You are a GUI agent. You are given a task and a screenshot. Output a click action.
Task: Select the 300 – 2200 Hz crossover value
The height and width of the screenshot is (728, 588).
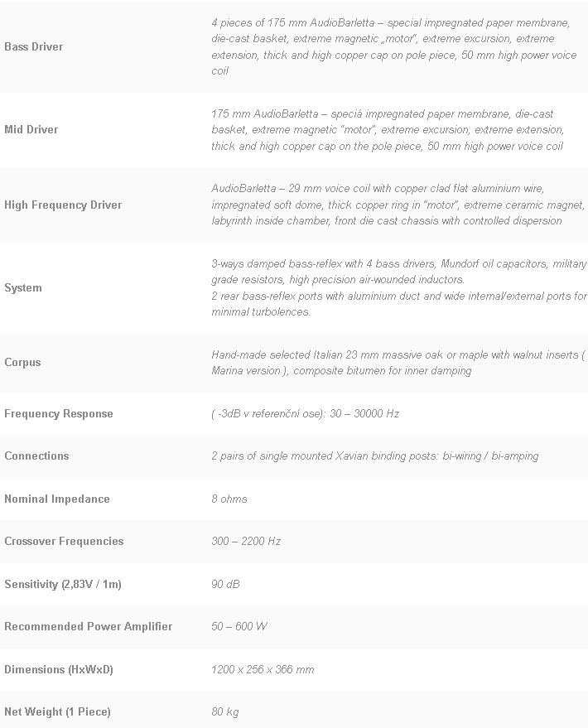pyautogui.click(x=246, y=542)
